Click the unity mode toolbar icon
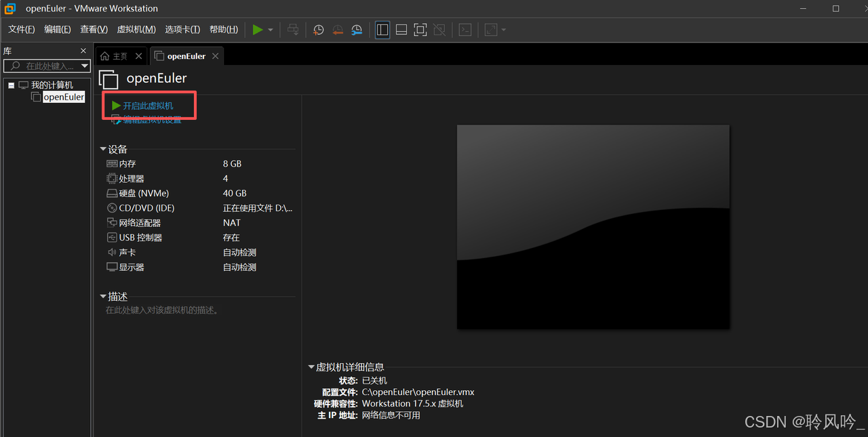Viewport: 868px width, 437px height. 439,30
